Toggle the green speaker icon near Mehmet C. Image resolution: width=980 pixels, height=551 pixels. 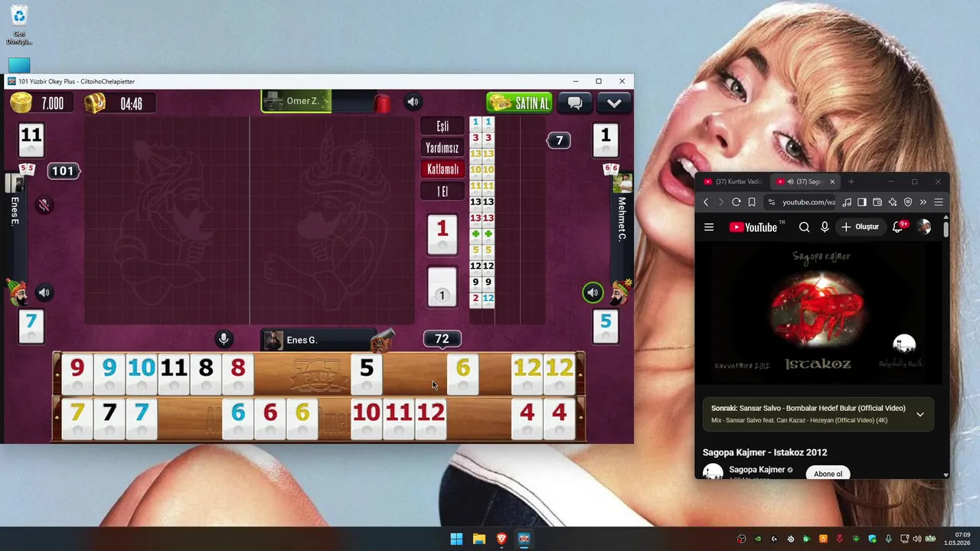(x=593, y=292)
